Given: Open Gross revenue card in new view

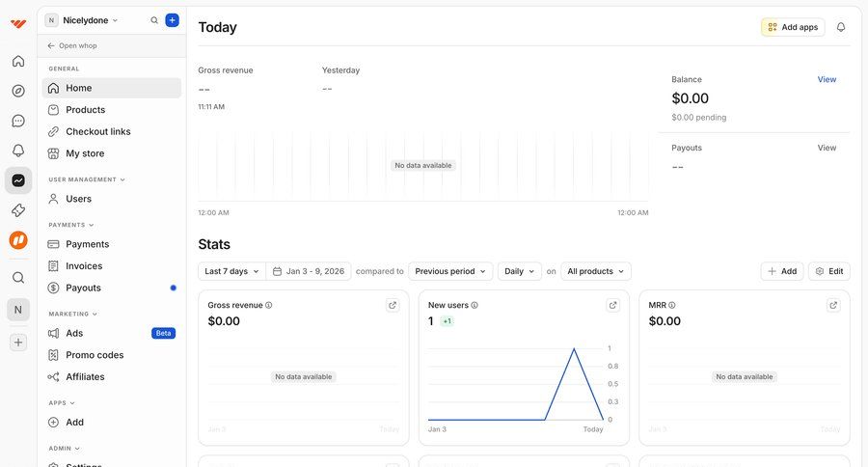Looking at the screenshot, I should 393,305.
